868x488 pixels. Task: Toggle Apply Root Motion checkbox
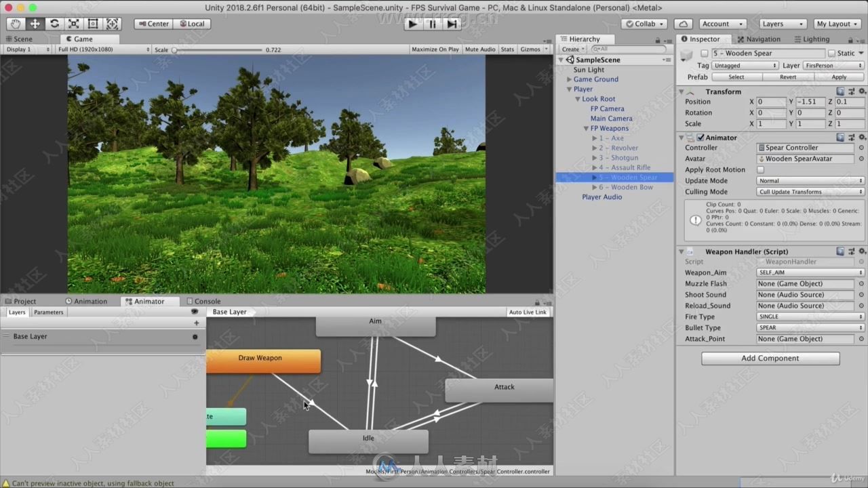[760, 170]
